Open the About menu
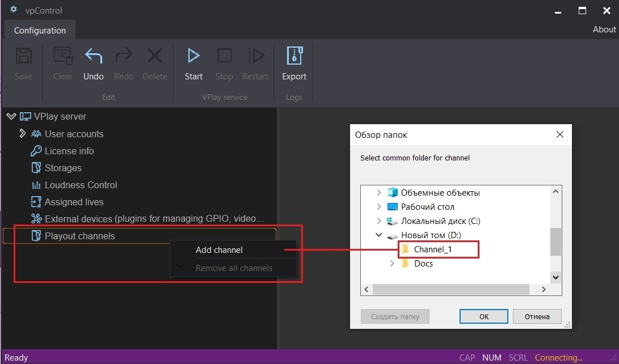Screen dimensions: 619x364 (604, 29)
